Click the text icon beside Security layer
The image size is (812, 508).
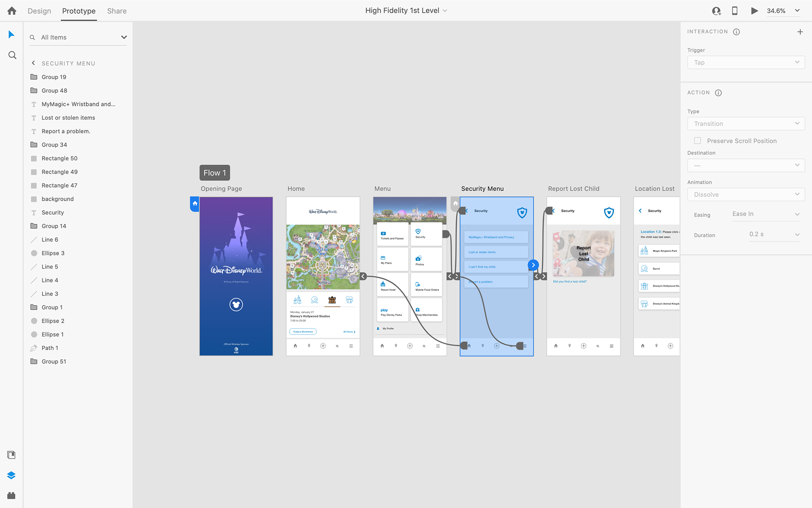(34, 213)
